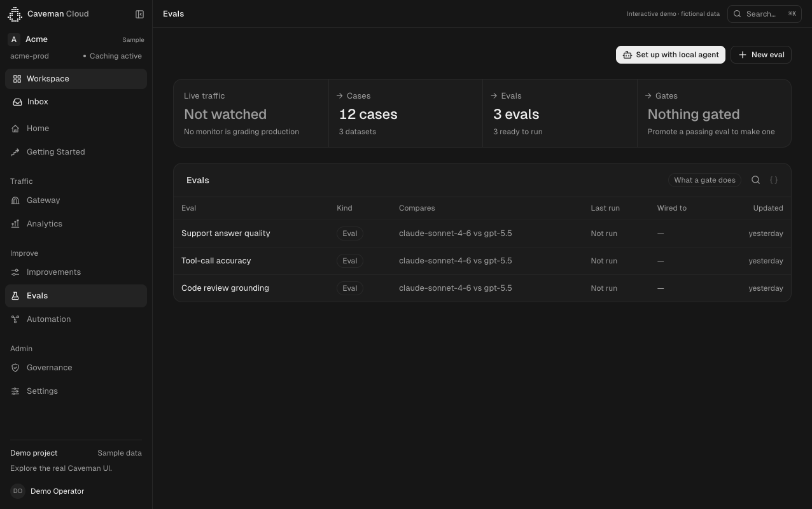Open Automation
Image resolution: width=812 pixels, height=509 pixels.
click(76, 319)
